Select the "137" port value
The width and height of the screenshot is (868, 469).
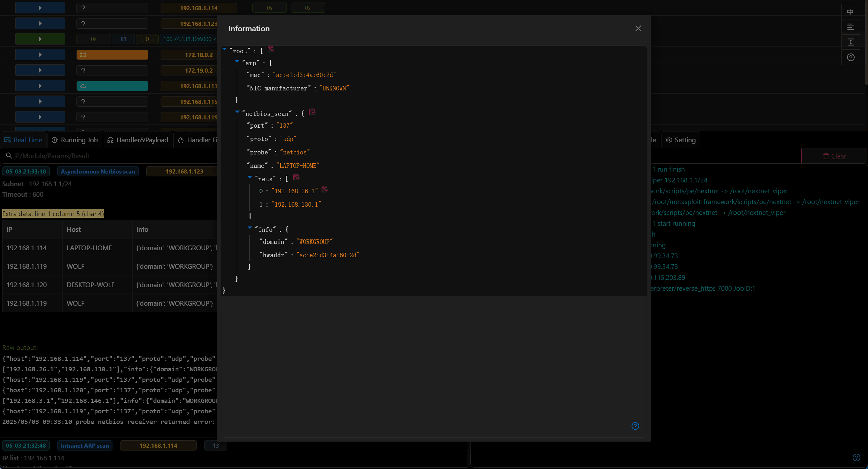tap(284, 125)
